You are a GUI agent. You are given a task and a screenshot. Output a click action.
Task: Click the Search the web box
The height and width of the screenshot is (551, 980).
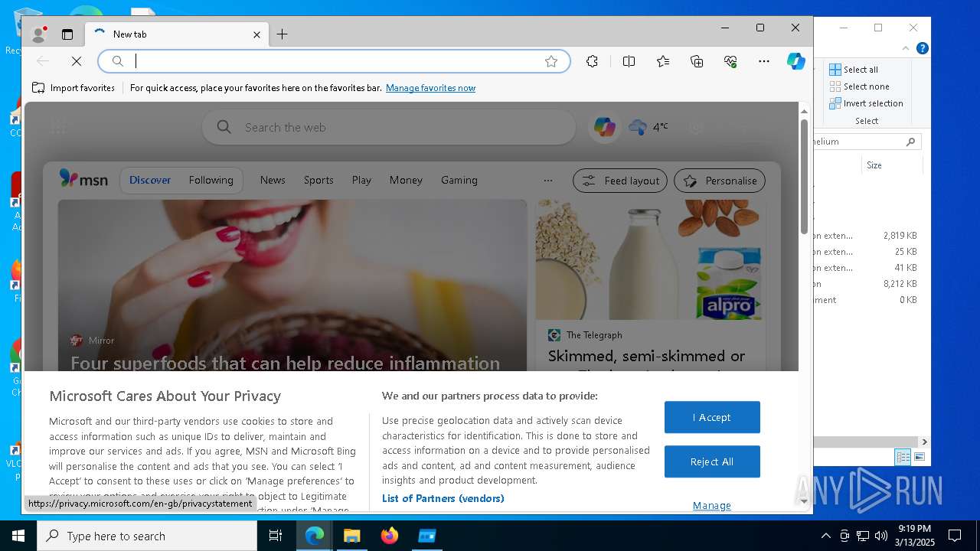tap(389, 127)
